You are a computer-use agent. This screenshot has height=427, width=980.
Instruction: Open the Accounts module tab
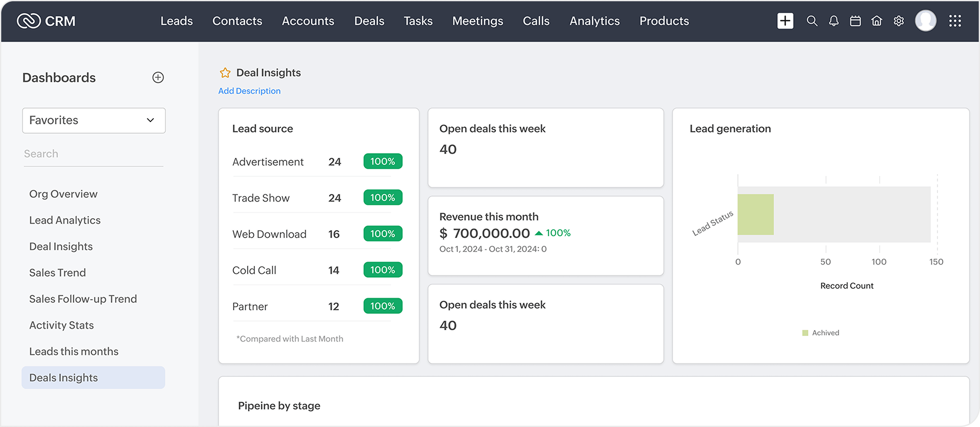pos(308,21)
